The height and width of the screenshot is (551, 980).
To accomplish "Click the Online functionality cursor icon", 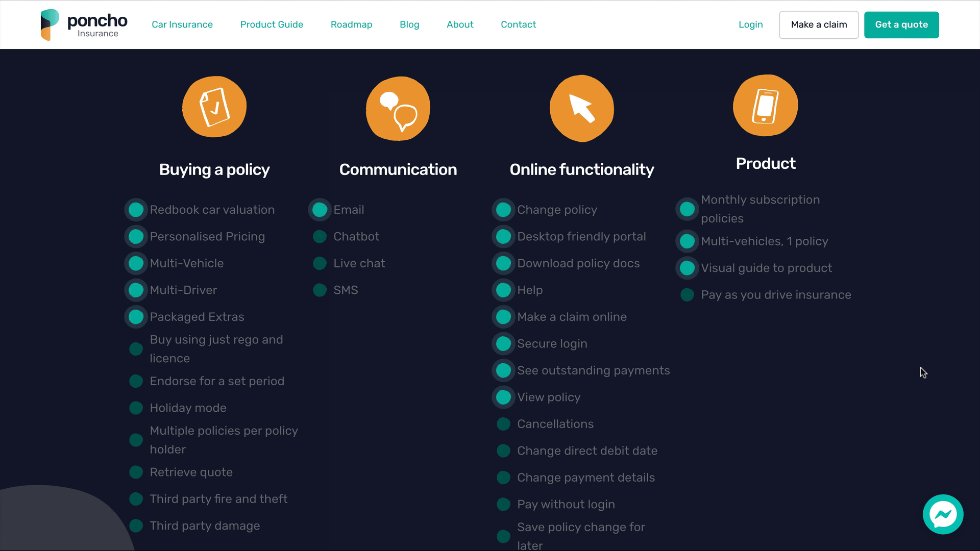I will point(582,108).
